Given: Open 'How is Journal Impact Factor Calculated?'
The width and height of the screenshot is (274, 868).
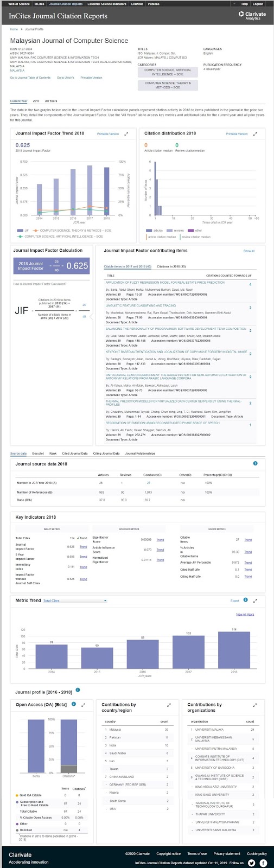Looking at the screenshot, I should click(x=40, y=284).
